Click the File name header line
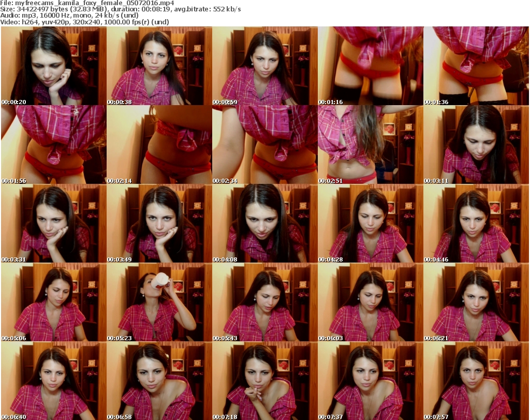Viewport: 530px width, 420px height. pyautogui.click(x=87, y=3)
